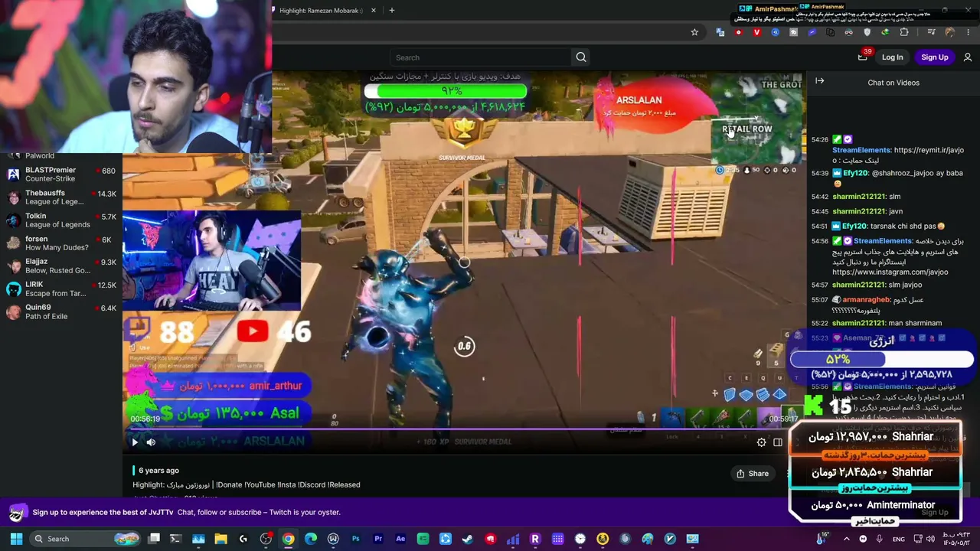
Task: Launch After Effects from the taskbar
Action: point(400,539)
